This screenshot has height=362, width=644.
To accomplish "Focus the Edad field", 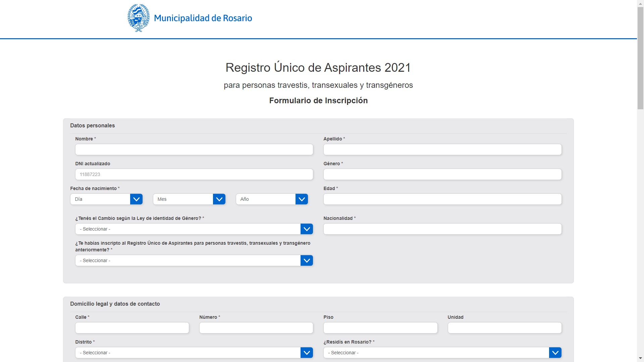I will tap(442, 199).
